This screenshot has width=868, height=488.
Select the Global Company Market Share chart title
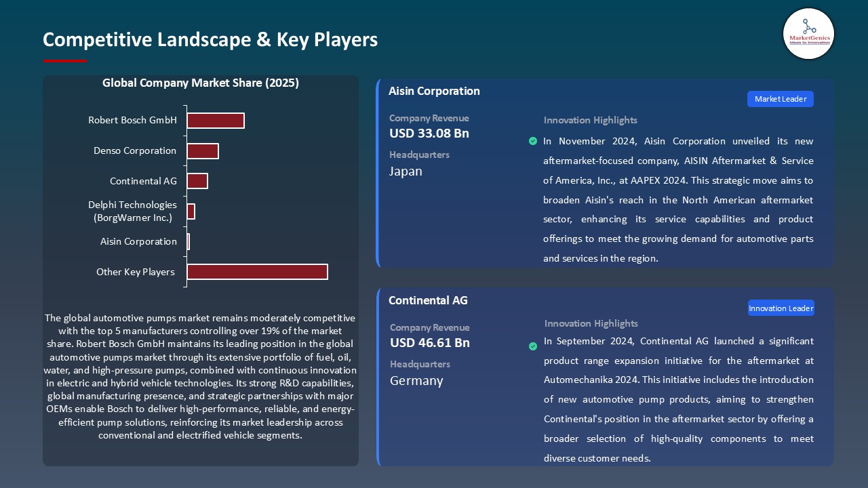(201, 83)
